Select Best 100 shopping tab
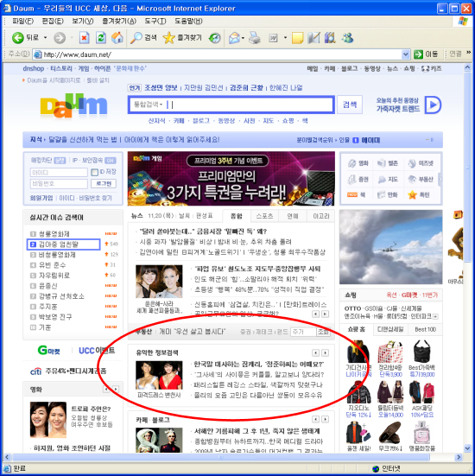Viewport: 475px width, 476px height. tap(425, 329)
